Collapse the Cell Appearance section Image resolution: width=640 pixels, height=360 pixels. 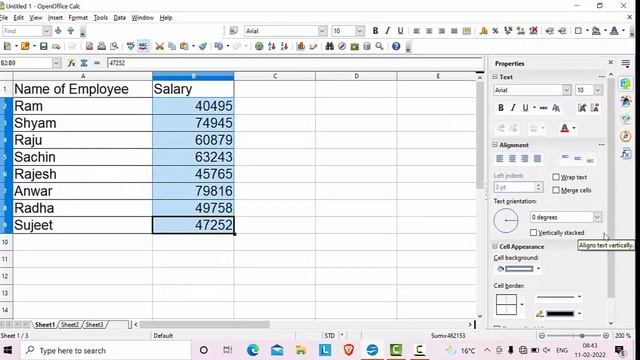click(x=495, y=247)
